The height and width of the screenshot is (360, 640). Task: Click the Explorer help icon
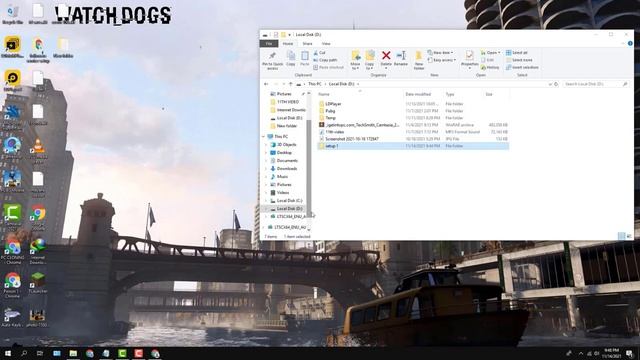point(630,43)
